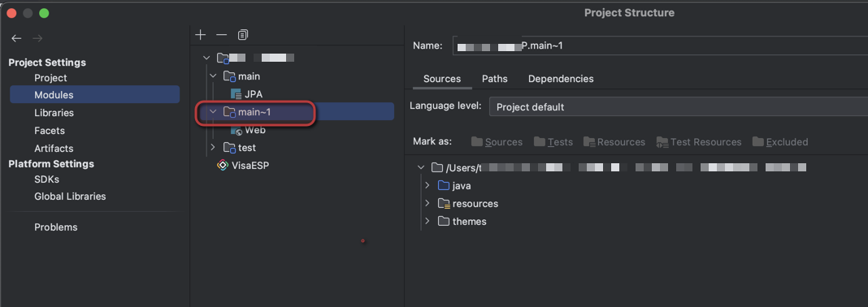Click the Project Structure window title

[629, 13]
